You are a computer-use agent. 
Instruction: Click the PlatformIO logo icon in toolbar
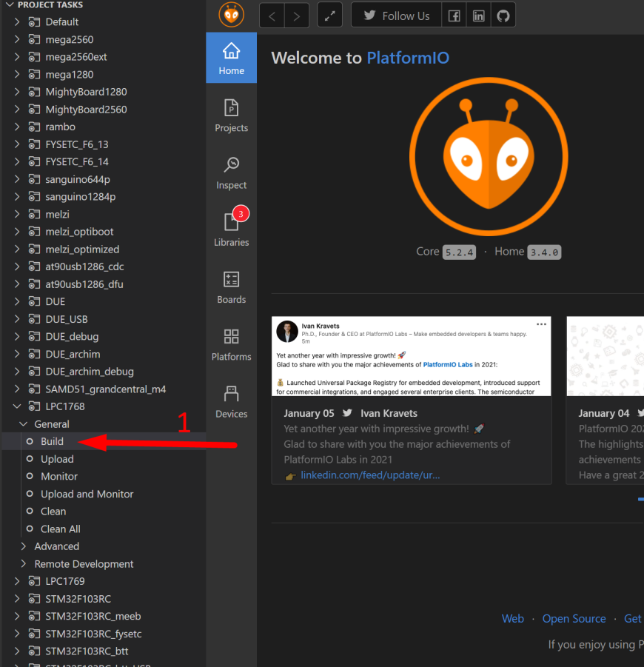pos(232,15)
